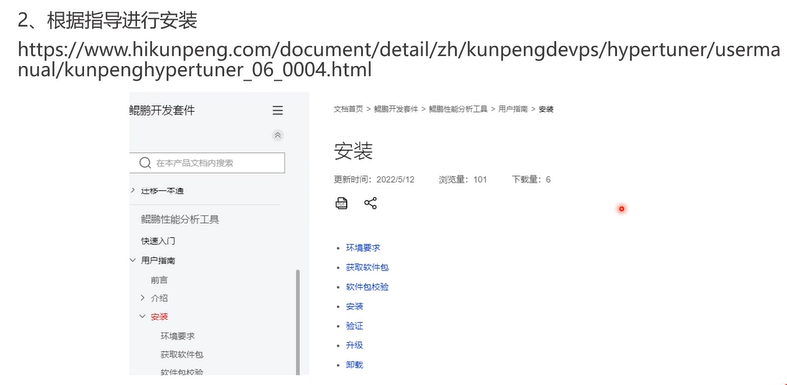Collapse the red 安装 tree chevron
The height and width of the screenshot is (385, 787).
[x=143, y=316]
